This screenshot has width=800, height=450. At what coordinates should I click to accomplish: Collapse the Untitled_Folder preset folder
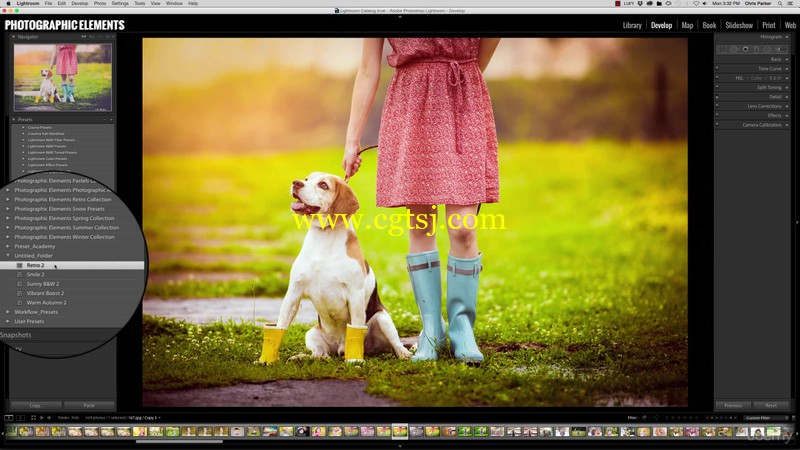tap(7, 256)
